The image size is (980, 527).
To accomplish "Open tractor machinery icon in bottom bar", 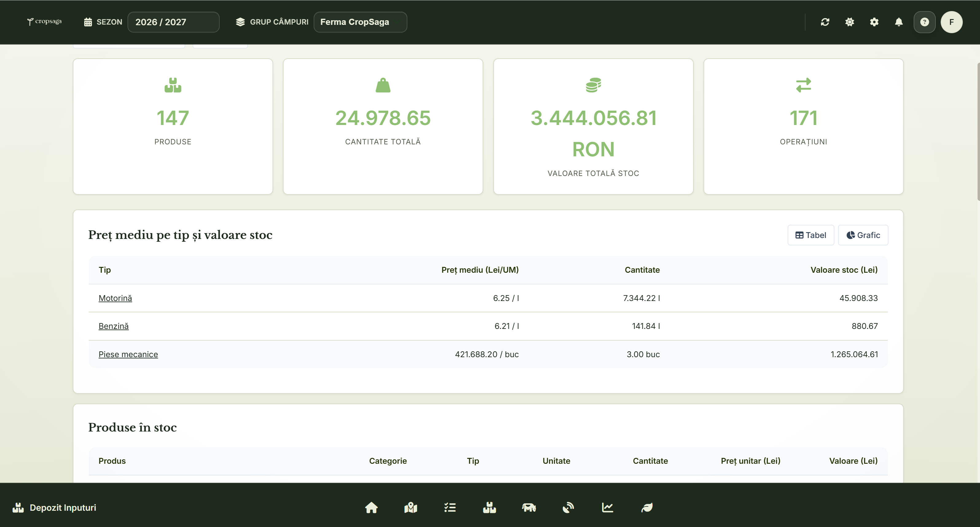I will (x=529, y=508).
